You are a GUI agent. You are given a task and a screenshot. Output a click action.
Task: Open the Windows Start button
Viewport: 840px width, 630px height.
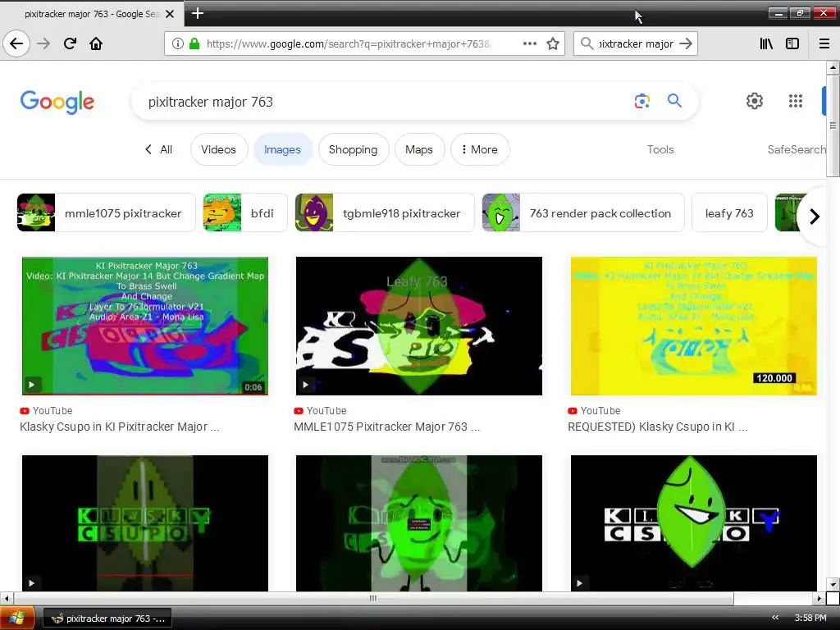[x=17, y=619]
